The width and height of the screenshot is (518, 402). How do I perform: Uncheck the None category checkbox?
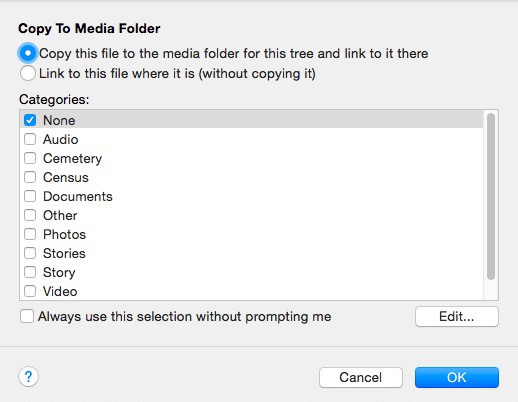[x=30, y=120]
